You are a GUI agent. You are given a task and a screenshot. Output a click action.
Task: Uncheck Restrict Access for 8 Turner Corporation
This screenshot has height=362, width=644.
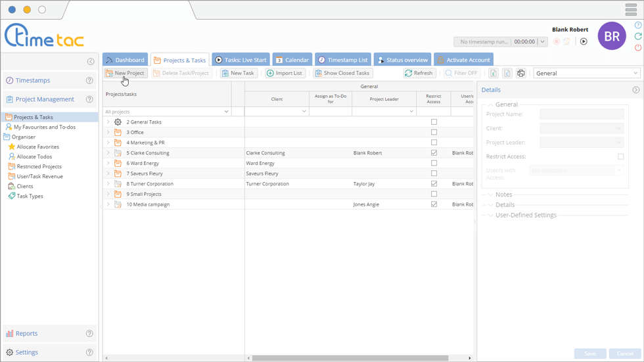434,183
